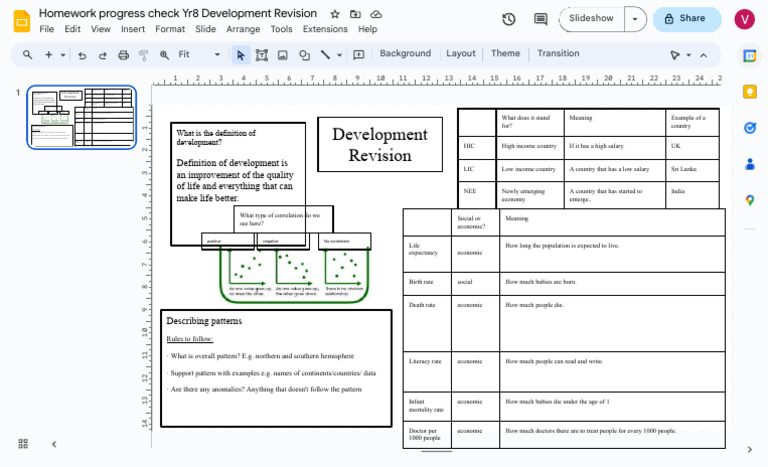
Task: Collapse the filmstrip panel arrow
Action: coord(54,444)
